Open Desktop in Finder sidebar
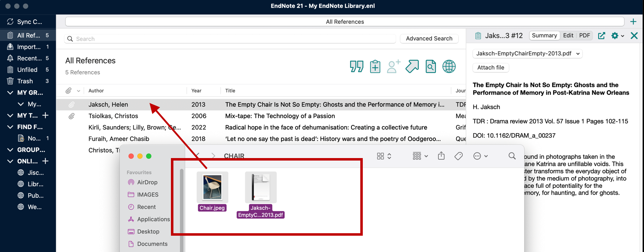Screen dimensions: 644x252 (x=143, y=231)
